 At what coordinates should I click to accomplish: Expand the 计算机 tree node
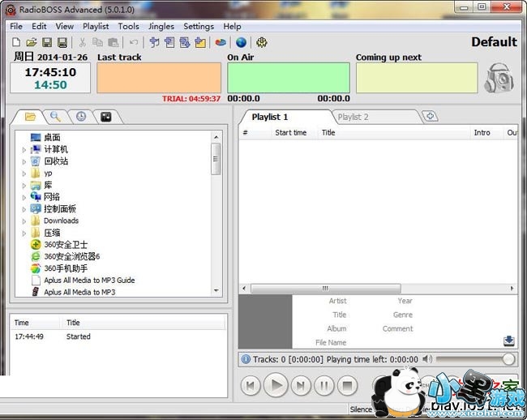[x=24, y=150]
